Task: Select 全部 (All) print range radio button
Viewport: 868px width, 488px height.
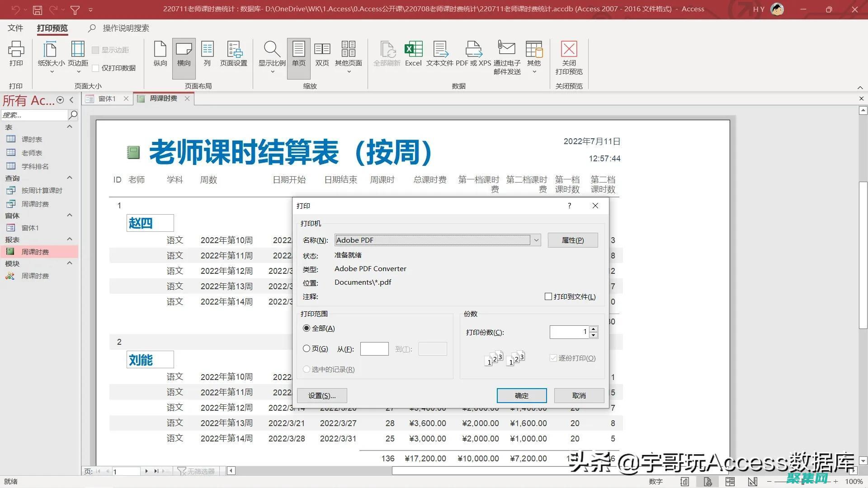Action: [x=307, y=328]
